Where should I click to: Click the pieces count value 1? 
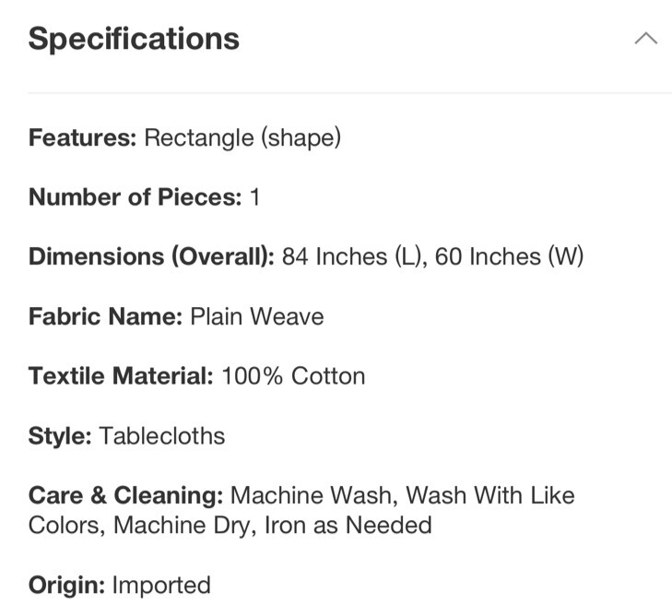(255, 197)
